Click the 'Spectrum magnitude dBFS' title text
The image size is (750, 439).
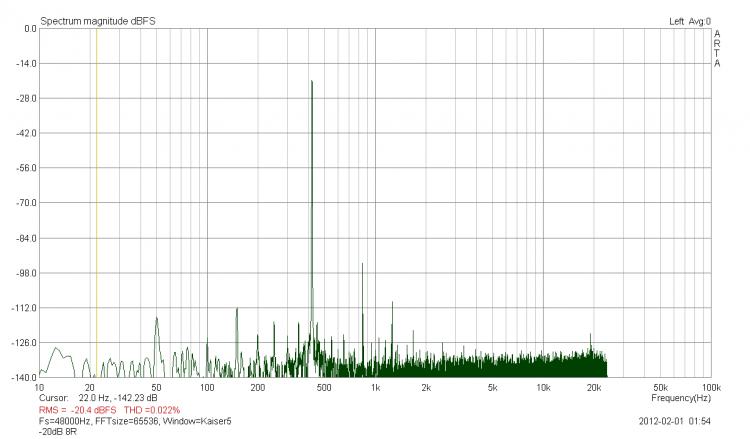pos(98,21)
